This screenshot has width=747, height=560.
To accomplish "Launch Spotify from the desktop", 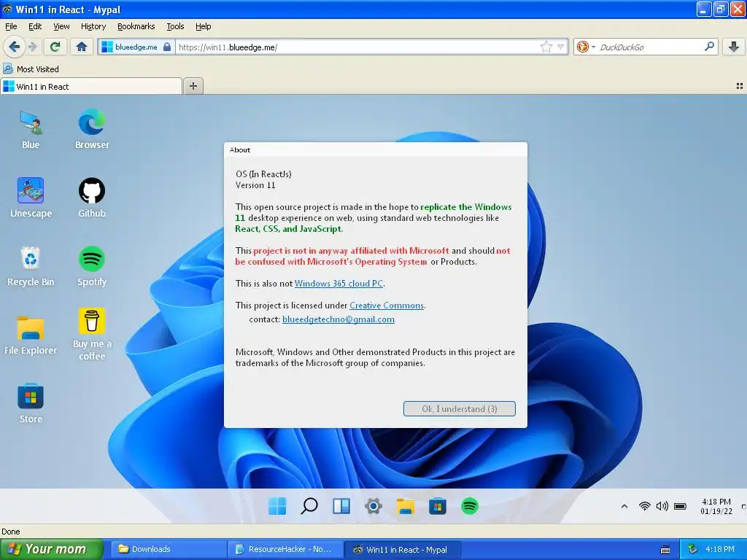I will 92,266.
